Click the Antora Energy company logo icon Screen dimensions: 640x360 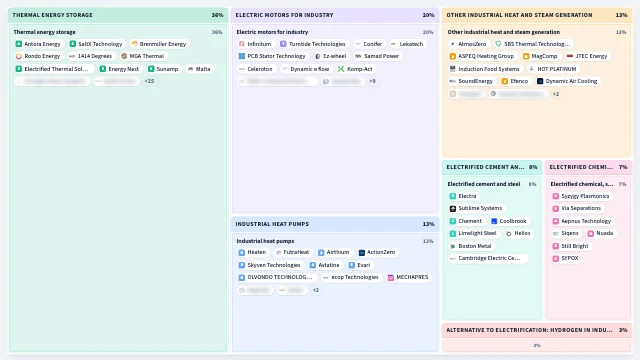(x=19, y=44)
